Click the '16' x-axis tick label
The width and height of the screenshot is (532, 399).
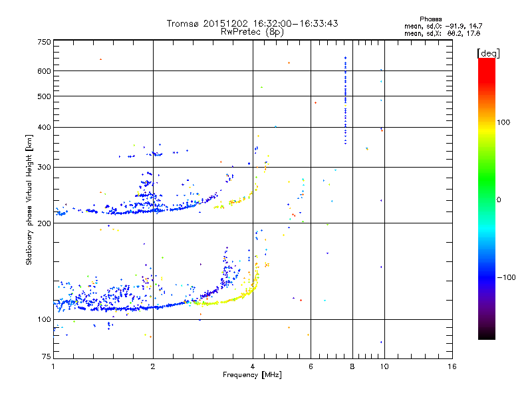[452, 366]
